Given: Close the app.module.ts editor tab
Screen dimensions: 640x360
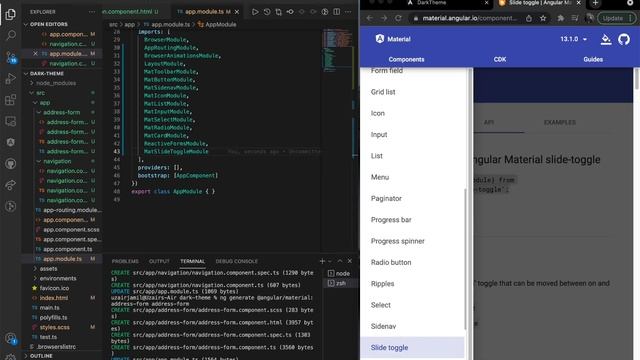Looking at the screenshot, I should 237,12.
